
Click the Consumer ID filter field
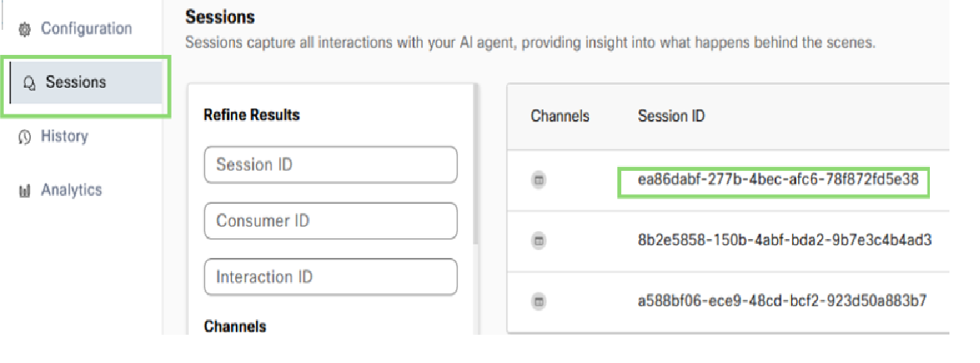point(330,221)
